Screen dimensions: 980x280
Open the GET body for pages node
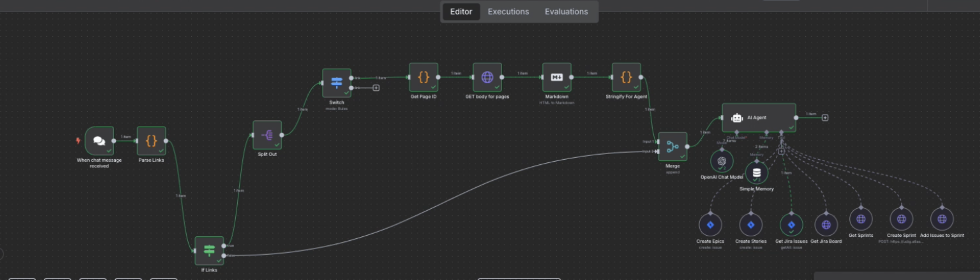coord(487,77)
